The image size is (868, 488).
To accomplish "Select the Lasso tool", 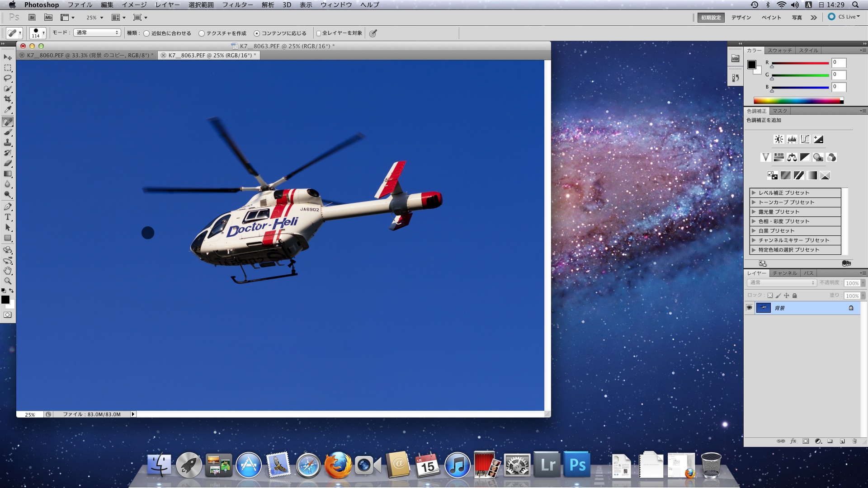I will pyautogui.click(x=8, y=78).
